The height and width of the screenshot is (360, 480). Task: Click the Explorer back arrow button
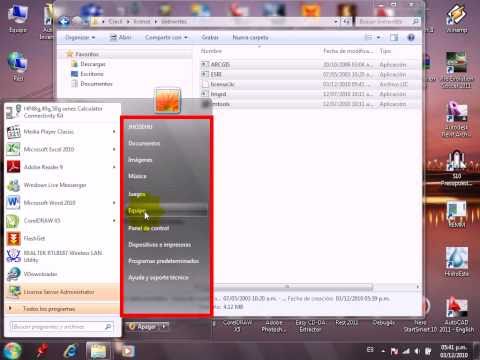click(x=64, y=22)
